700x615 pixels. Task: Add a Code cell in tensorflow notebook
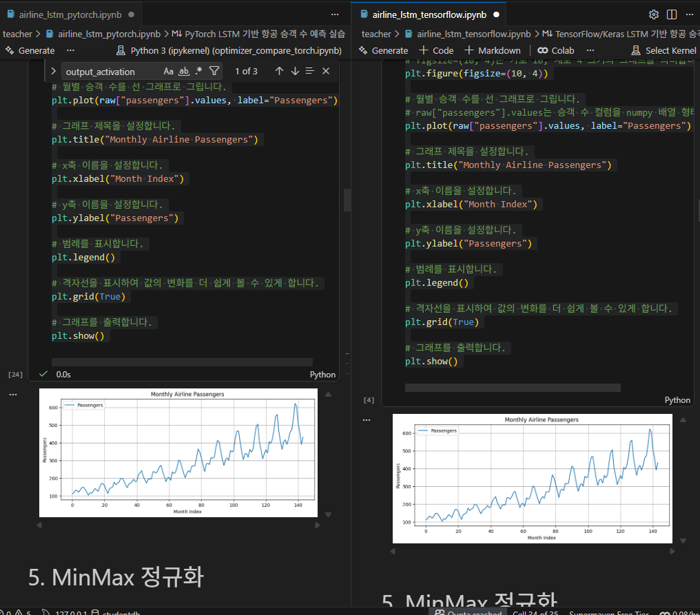pos(436,50)
